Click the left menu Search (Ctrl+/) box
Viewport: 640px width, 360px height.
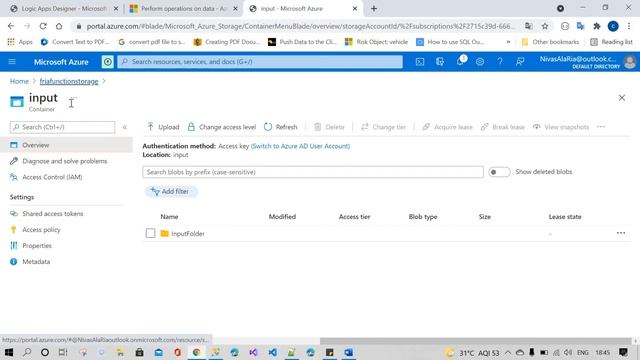[x=62, y=127]
